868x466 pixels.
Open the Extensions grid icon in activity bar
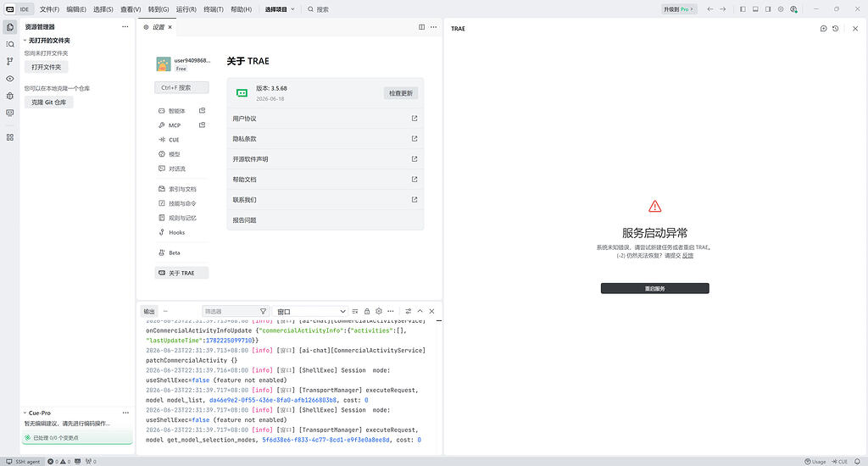(x=10, y=137)
